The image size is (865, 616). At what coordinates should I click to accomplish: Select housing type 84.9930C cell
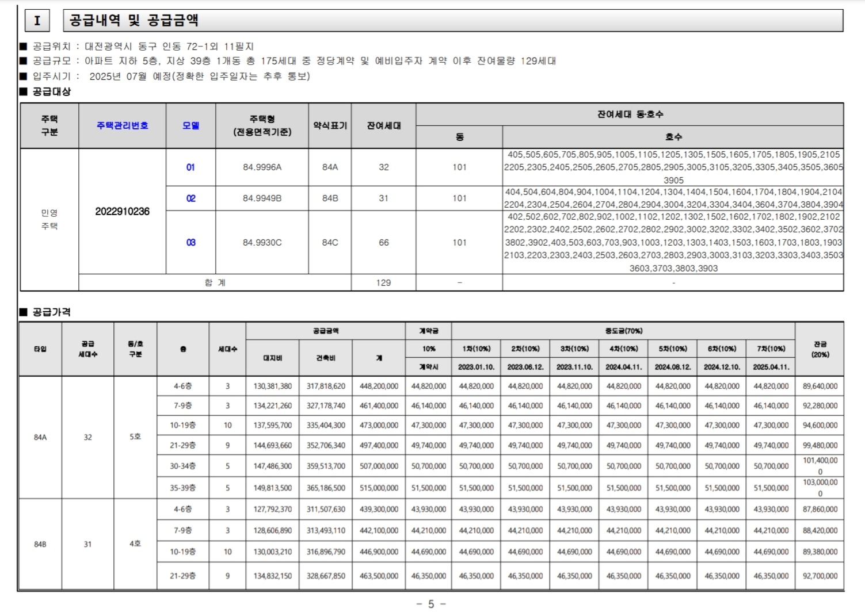pos(262,243)
